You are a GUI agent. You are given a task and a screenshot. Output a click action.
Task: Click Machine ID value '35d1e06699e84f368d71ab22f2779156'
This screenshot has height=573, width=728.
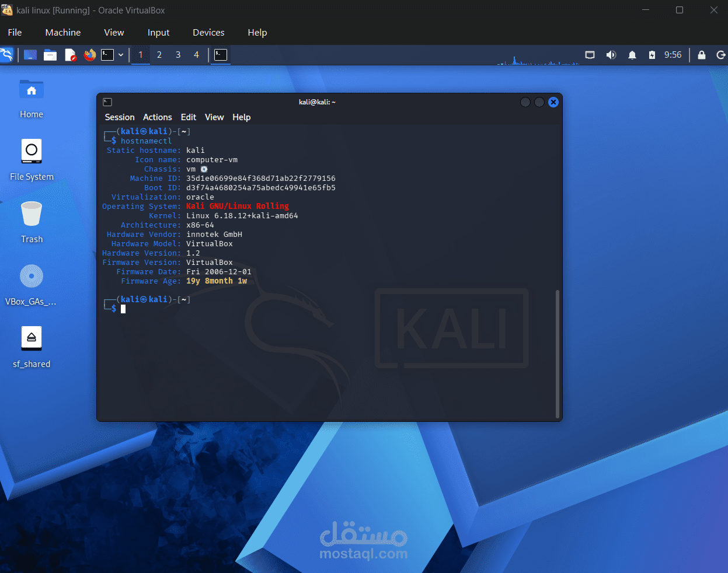point(261,179)
